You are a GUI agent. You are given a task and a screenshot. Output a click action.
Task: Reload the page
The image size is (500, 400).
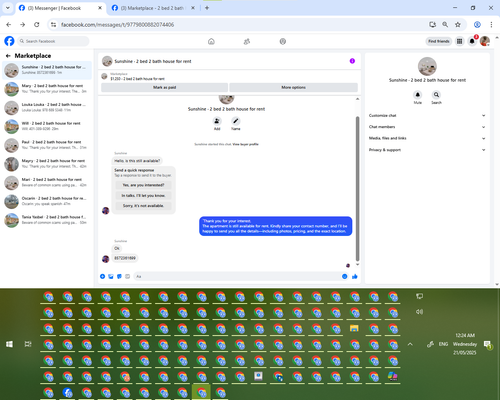click(x=37, y=24)
